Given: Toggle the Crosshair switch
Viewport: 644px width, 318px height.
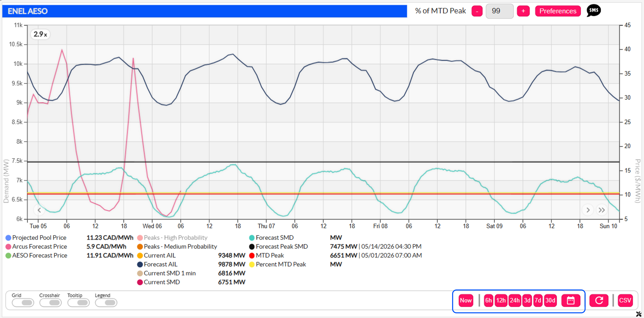Looking at the screenshot, I should [50, 302].
